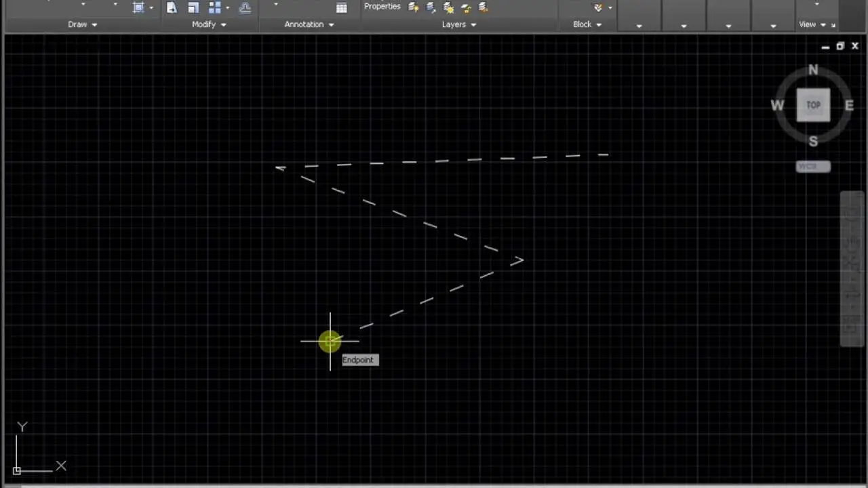Rotate view to North on ViewCube compass
The image size is (868, 488).
pos(813,70)
